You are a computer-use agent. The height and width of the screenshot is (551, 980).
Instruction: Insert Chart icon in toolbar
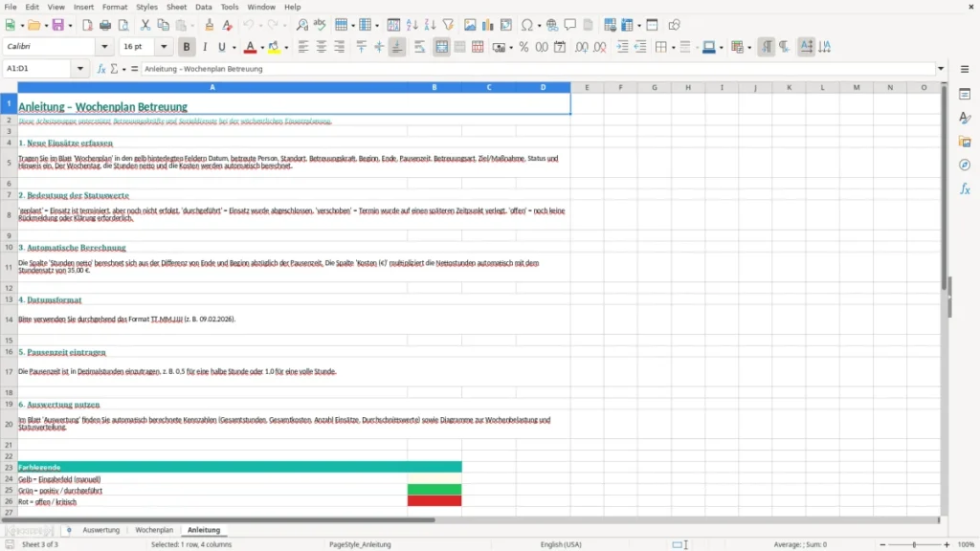488,25
